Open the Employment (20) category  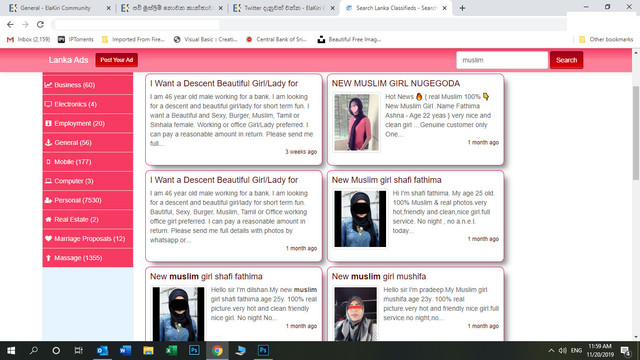pos(88,123)
